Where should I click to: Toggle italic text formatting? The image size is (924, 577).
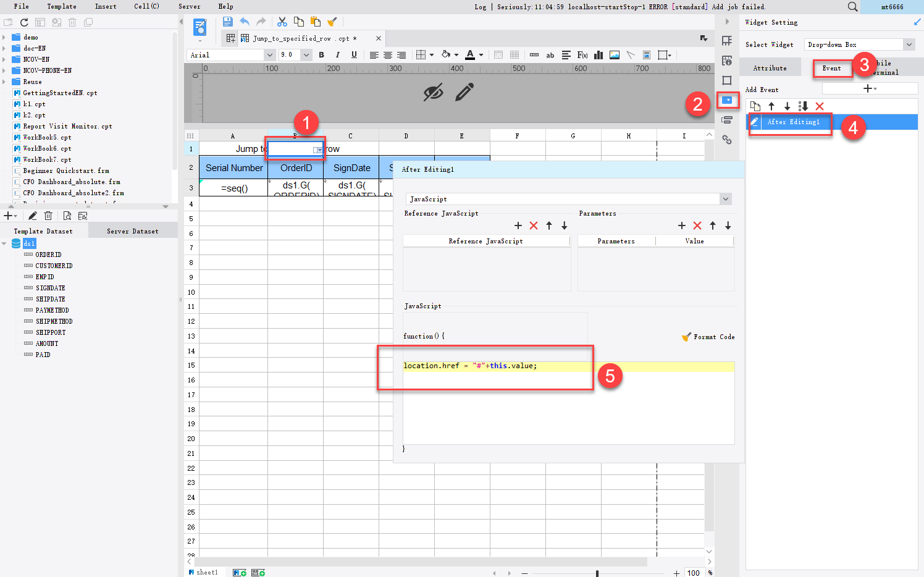click(x=337, y=55)
